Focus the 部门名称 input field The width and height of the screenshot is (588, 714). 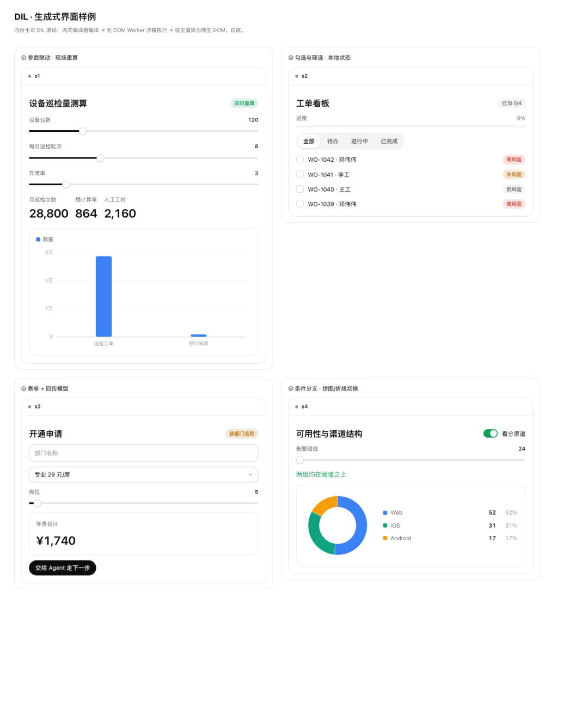point(143,453)
